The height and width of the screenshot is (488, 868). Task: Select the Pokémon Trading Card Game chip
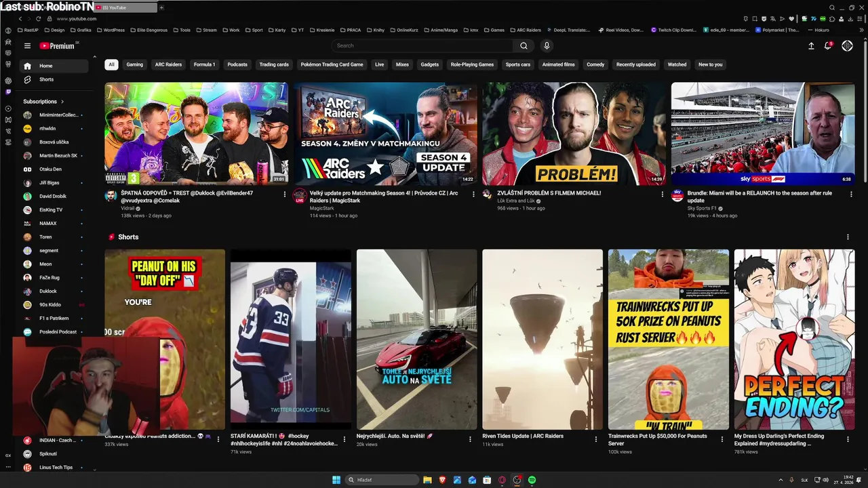click(x=332, y=64)
